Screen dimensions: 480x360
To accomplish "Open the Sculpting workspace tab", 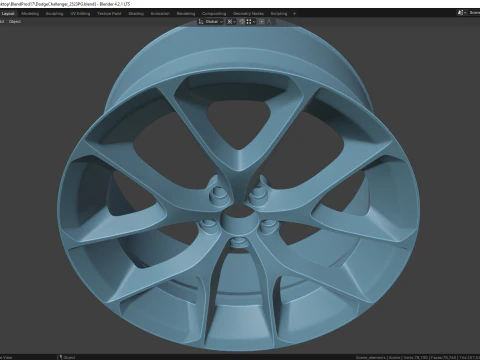I will click(x=54, y=14).
